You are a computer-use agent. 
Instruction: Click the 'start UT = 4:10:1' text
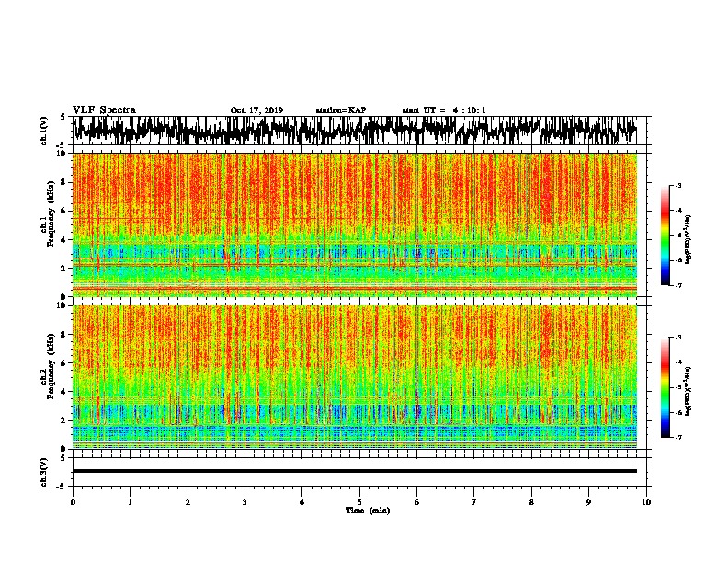(444, 110)
